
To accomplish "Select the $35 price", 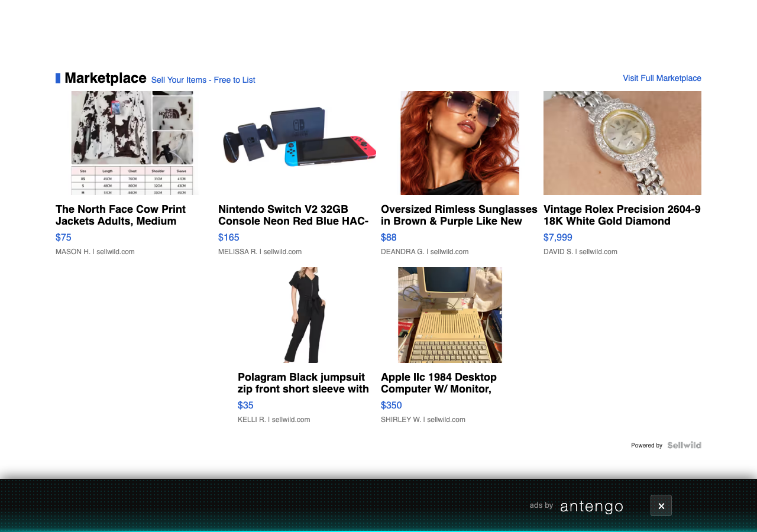I will click(x=245, y=406).
